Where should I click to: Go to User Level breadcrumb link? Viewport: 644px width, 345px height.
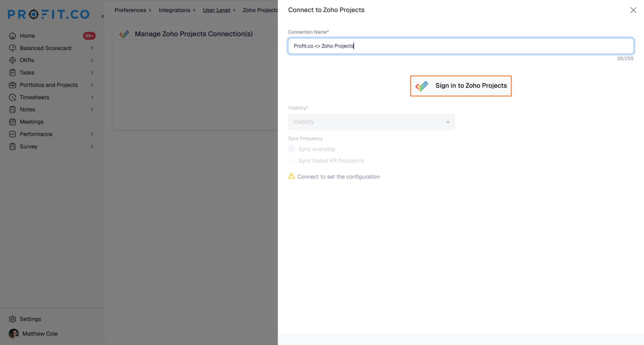[x=216, y=10]
